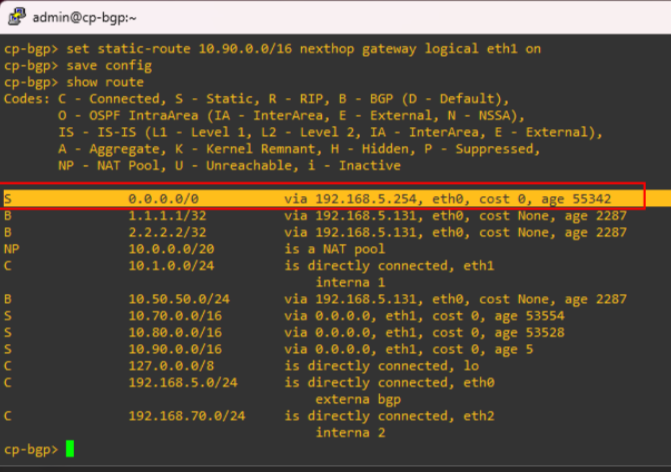
Task: Click the 'show route' command line
Action: [x=74, y=82]
